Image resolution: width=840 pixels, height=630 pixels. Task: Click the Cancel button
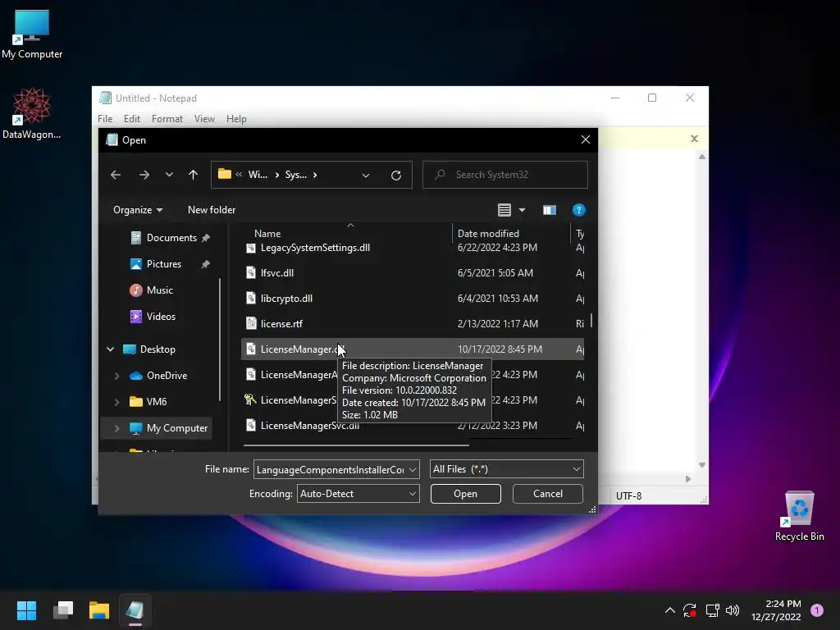[547, 494]
